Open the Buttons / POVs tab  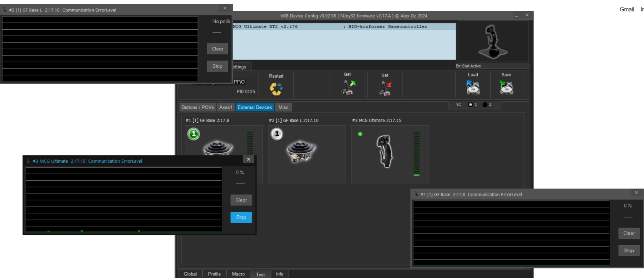pos(197,107)
